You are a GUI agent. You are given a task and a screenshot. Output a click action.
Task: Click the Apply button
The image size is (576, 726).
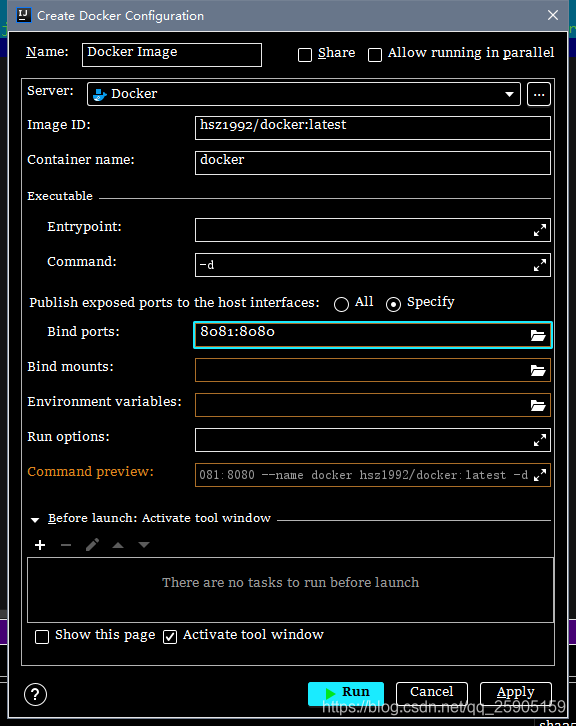[x=515, y=693]
